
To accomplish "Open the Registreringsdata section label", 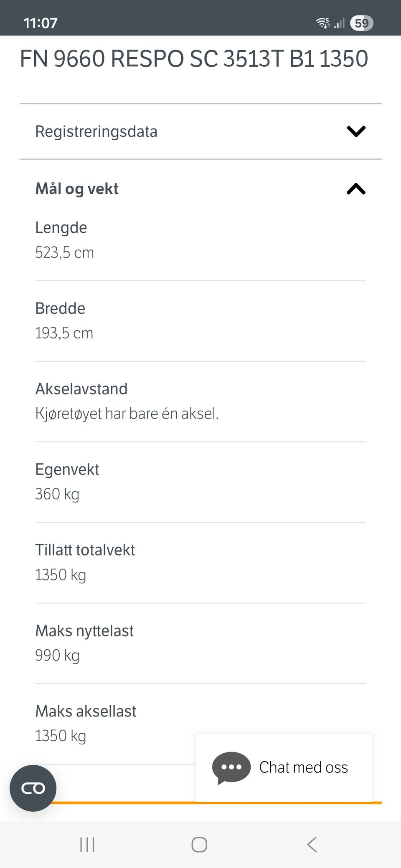I will 96,131.
